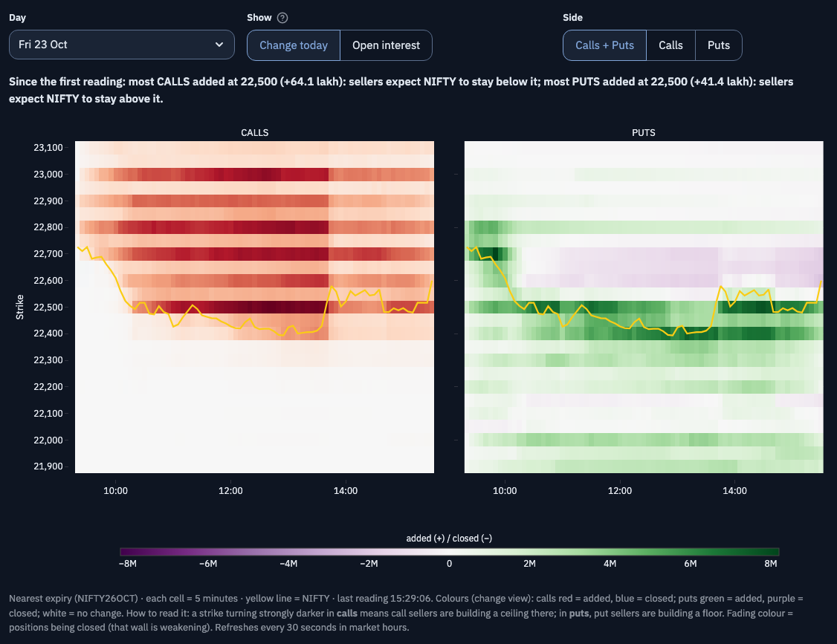This screenshot has width=837, height=644.
Task: Click the 8M colorbar label
Action: (x=770, y=564)
